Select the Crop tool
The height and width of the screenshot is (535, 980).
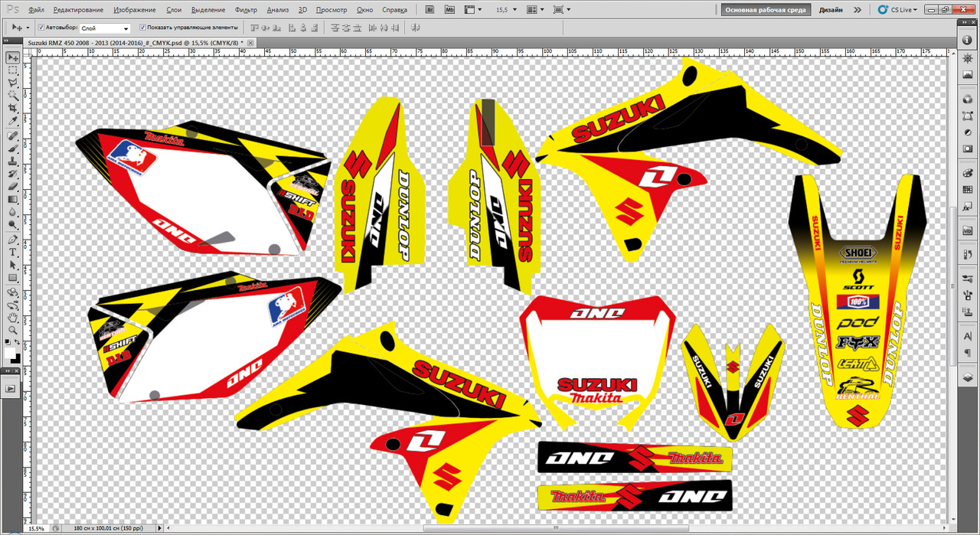point(13,109)
